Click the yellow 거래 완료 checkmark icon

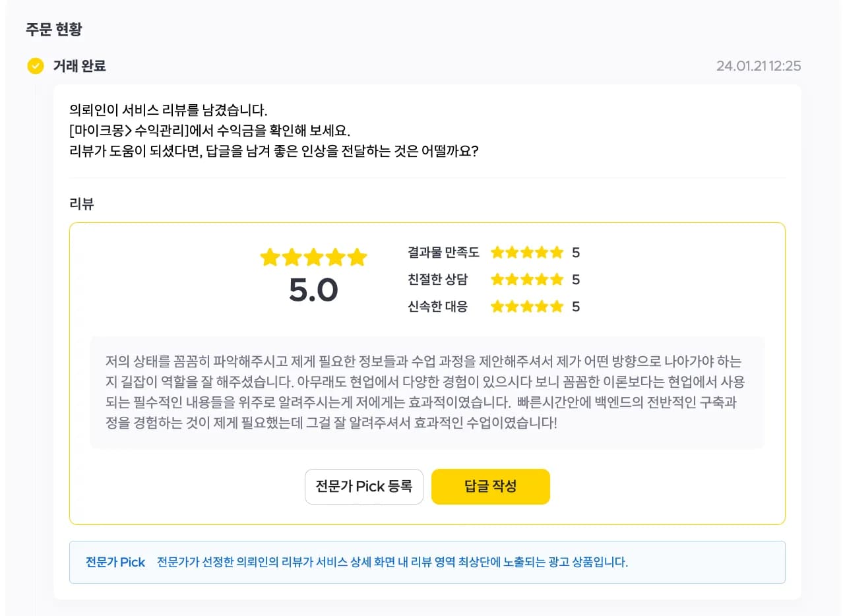click(x=35, y=66)
